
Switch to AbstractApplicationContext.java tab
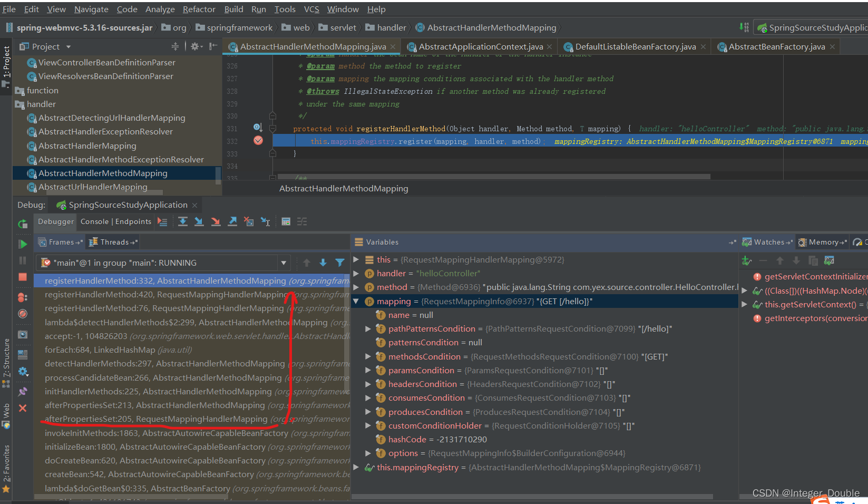click(x=480, y=46)
